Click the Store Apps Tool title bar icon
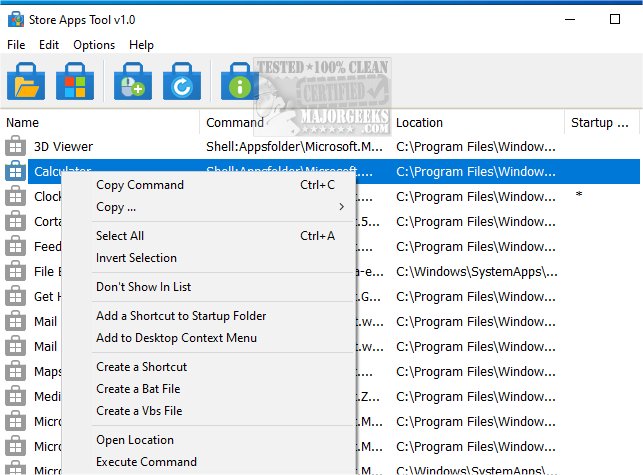 [16, 19]
